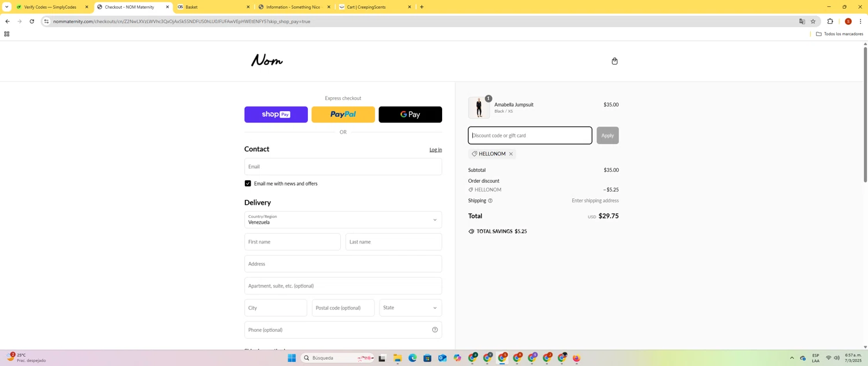The image size is (868, 366).
Task: Click shipping info question mark icon
Action: coord(490,201)
